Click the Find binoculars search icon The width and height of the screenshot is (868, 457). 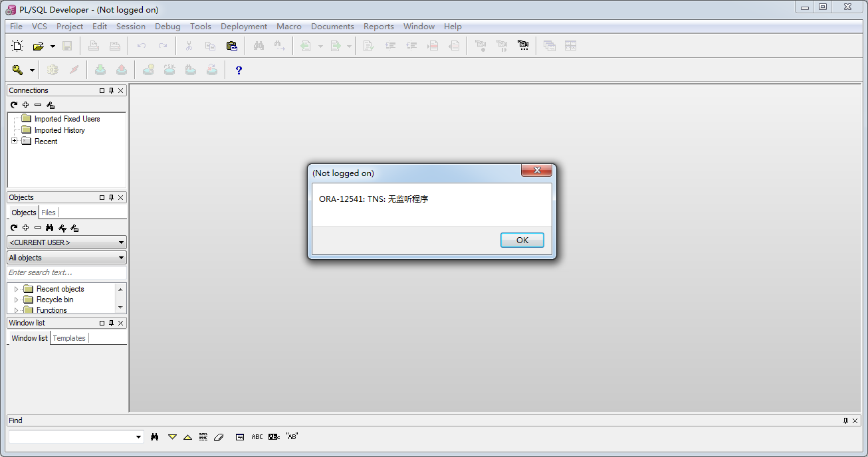pyautogui.click(x=155, y=436)
